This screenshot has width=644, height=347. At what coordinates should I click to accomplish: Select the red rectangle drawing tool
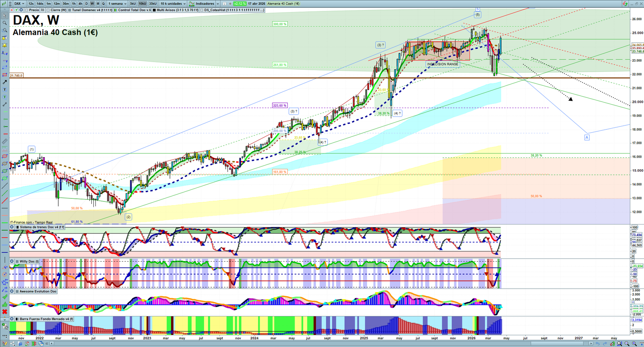pyautogui.click(x=5, y=75)
